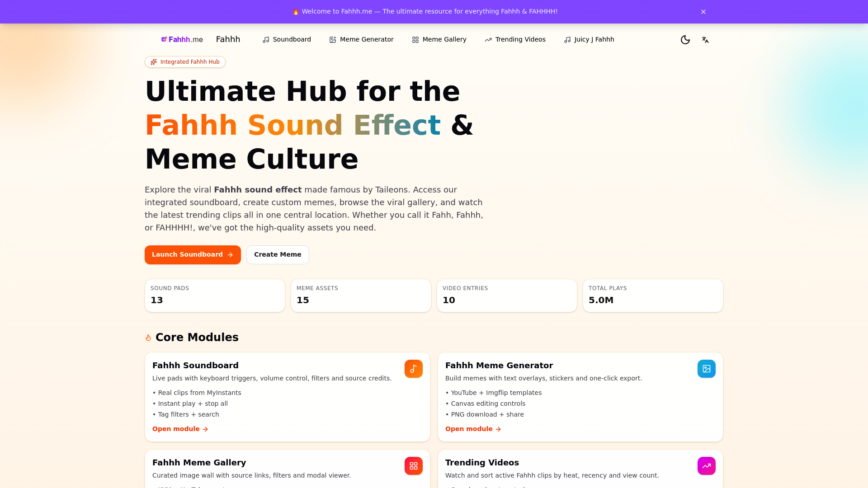Click the blue image icon on Meme Generator card
Screen dimensions: 868x488
click(x=707, y=368)
